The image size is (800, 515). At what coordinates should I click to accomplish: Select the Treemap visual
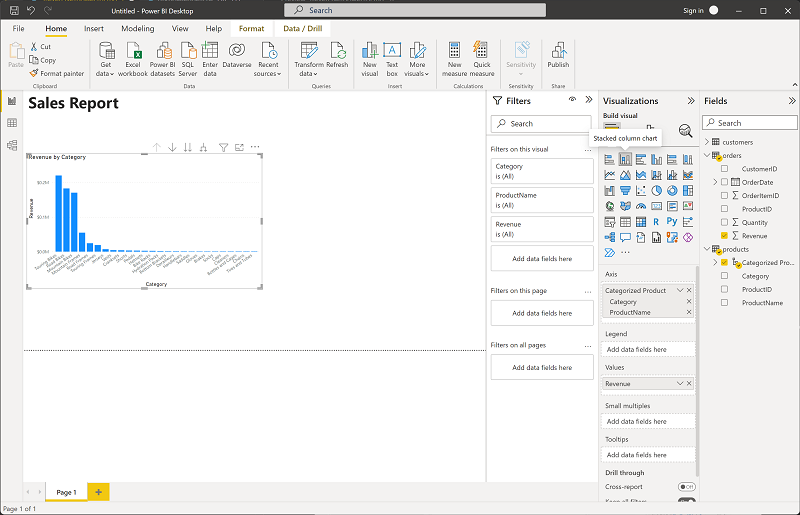(688, 191)
